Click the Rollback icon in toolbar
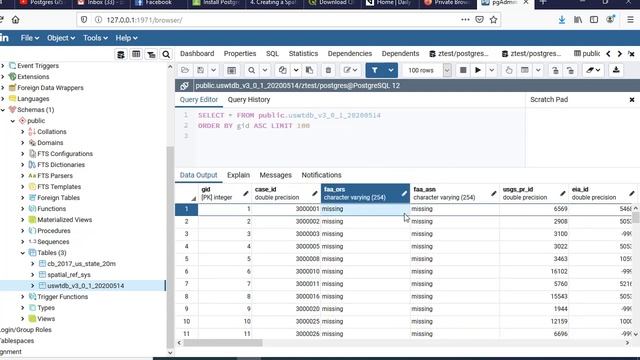 coord(570,70)
